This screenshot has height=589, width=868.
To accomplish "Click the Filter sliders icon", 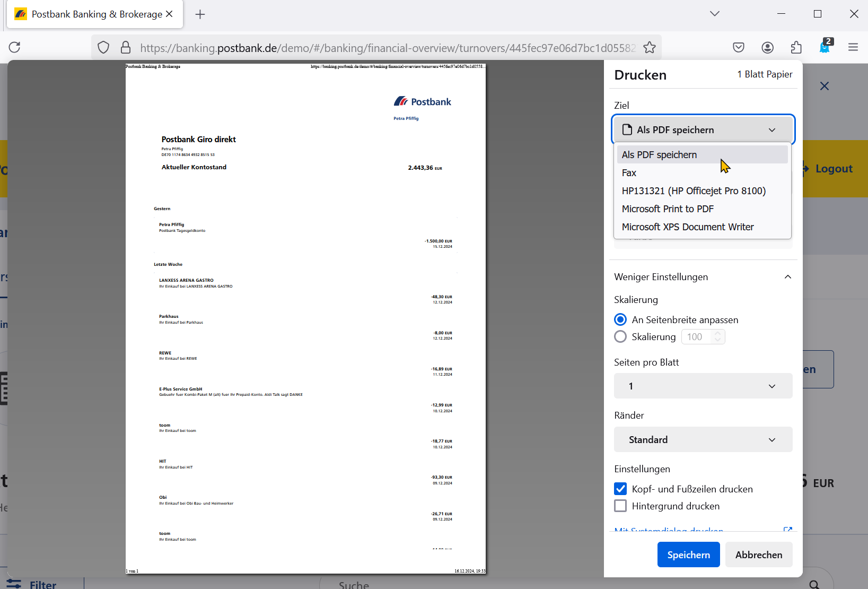I will click(x=14, y=584).
